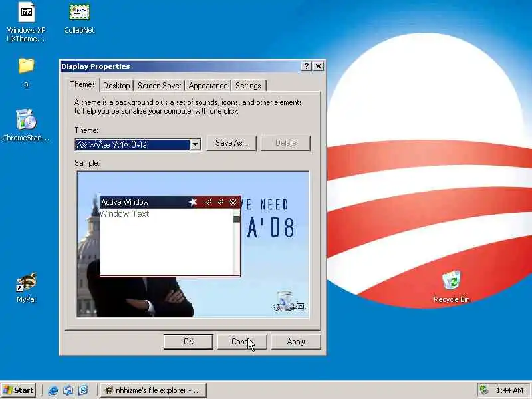Click the third quick launch icon
The height and width of the screenshot is (399, 532).
84,390
